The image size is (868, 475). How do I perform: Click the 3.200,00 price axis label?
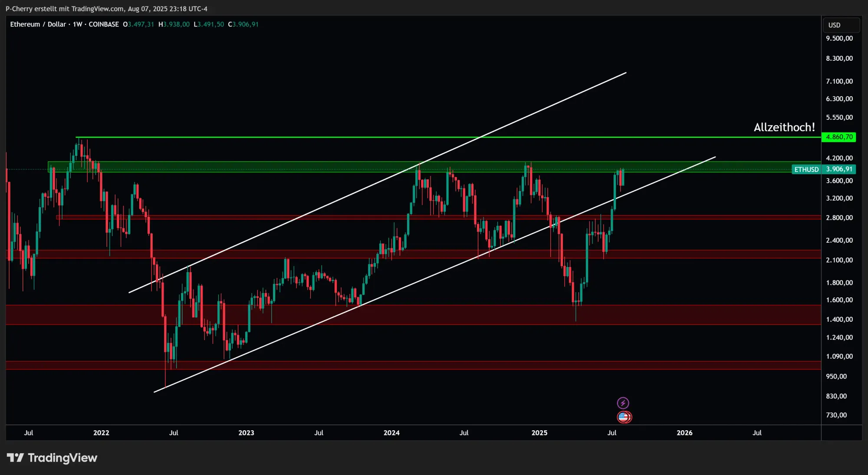(839, 198)
